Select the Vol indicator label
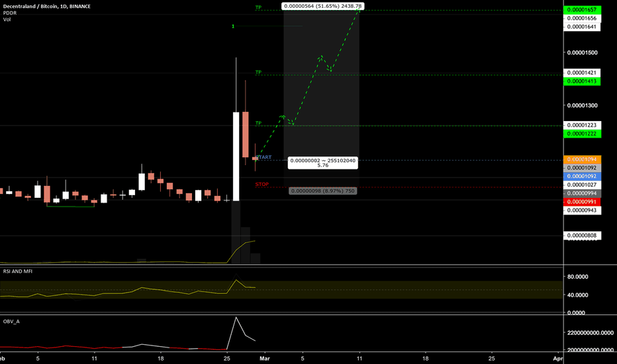 [x=7, y=19]
